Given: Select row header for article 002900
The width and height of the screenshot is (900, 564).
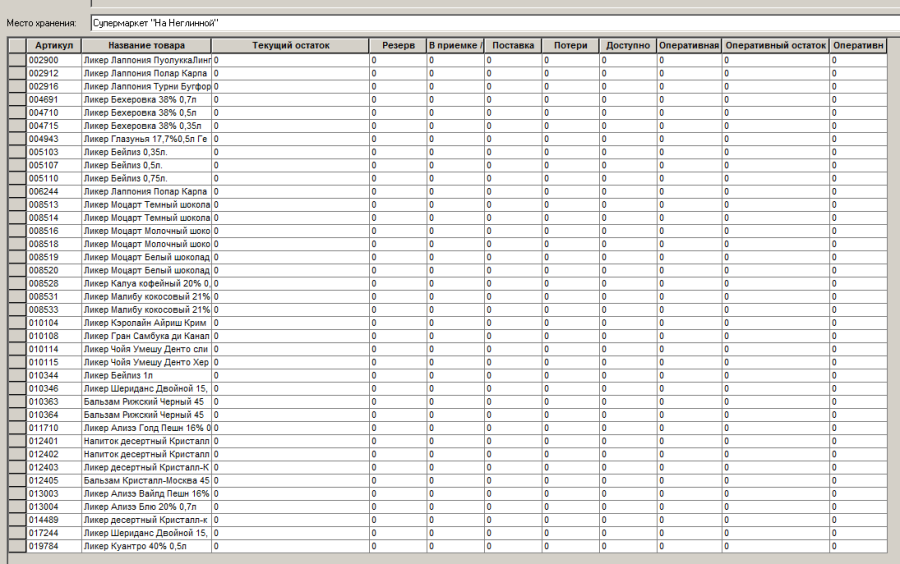Looking at the screenshot, I should click(x=17, y=60).
